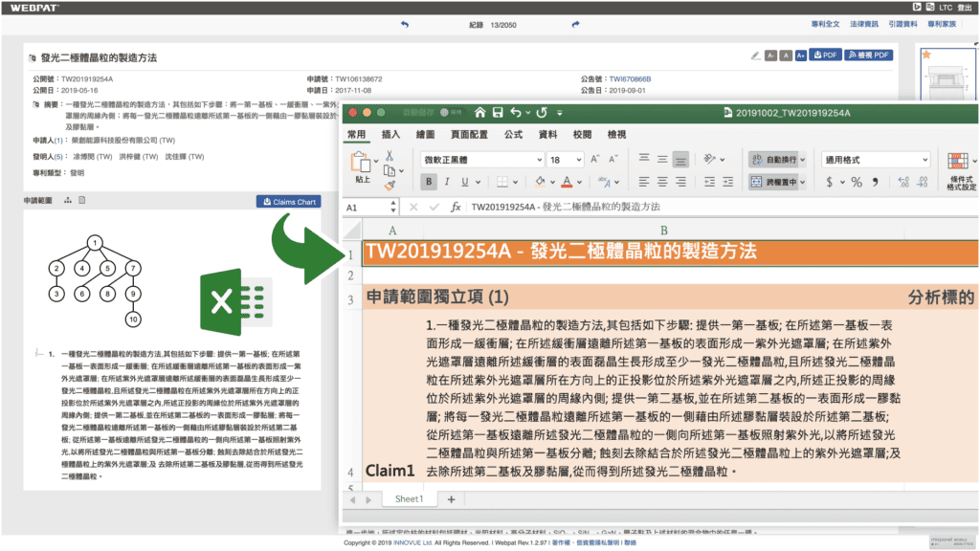Screen dimensions: 980x551
Task: Click the Excel Home house icon
Action: pos(480,112)
